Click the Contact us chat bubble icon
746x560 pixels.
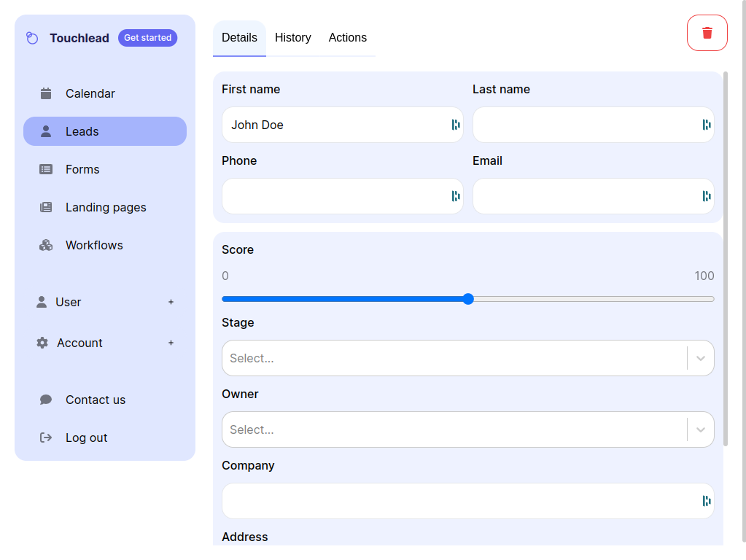tap(46, 400)
